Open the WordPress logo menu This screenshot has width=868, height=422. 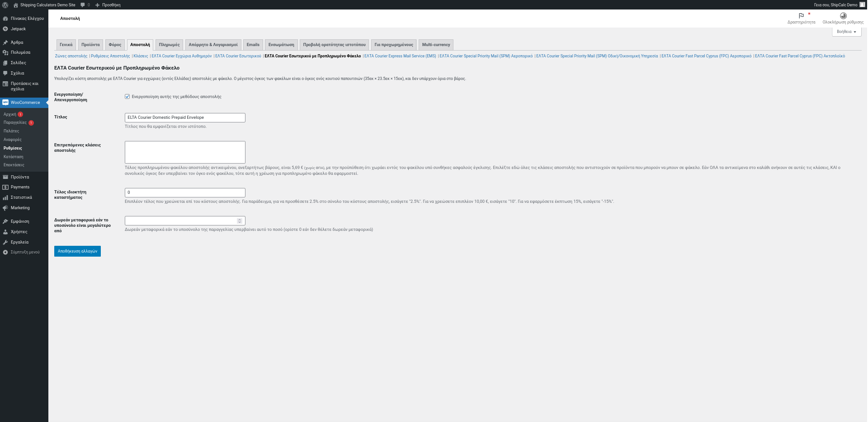(5, 5)
